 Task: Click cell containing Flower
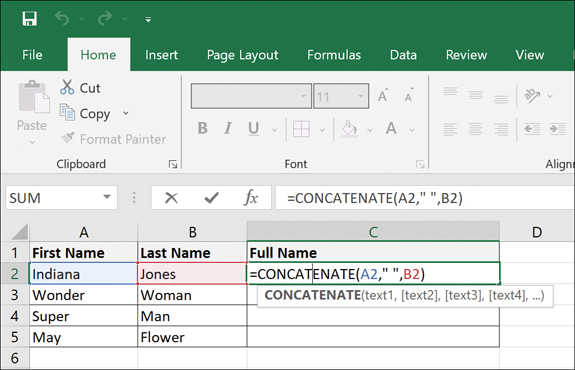click(192, 337)
